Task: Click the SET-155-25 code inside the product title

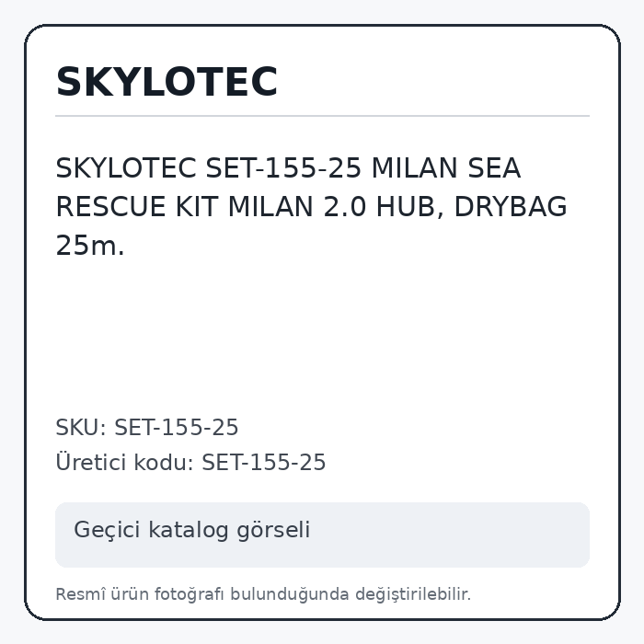Action: coord(283,168)
